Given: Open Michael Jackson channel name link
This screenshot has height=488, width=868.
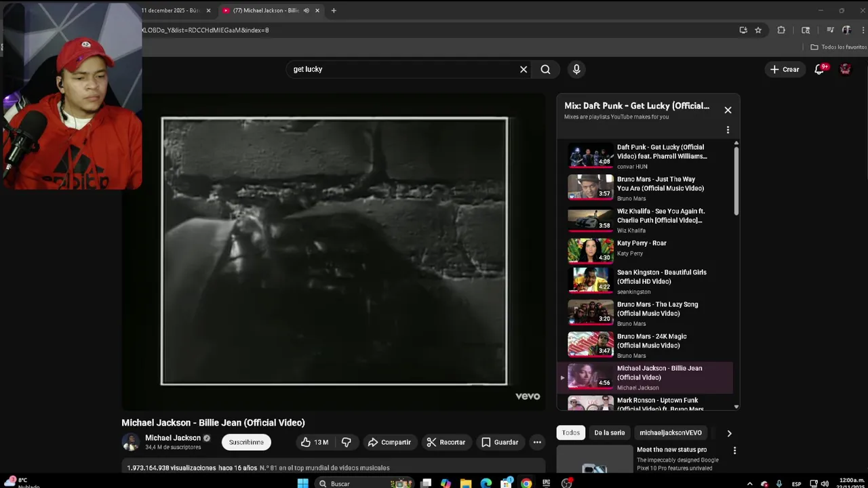Looking at the screenshot, I should (x=173, y=438).
